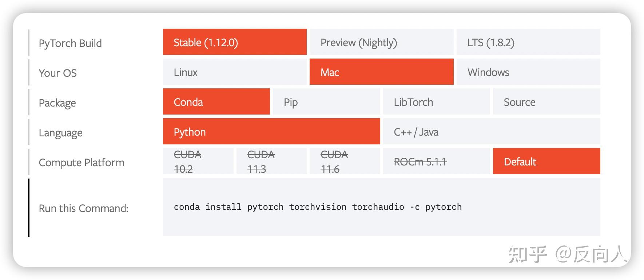Click the Run this Command label

coord(84,208)
